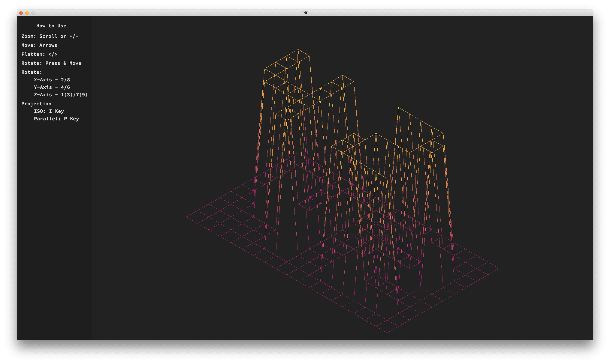Click the standalone 'Rotate:' section label

pos(31,72)
